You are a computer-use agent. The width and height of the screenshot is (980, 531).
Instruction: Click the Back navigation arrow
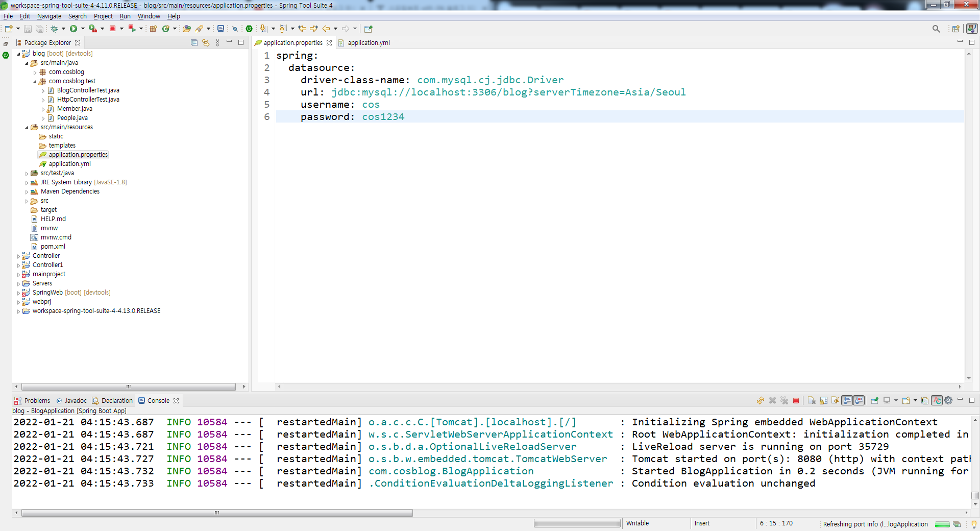(x=326, y=29)
